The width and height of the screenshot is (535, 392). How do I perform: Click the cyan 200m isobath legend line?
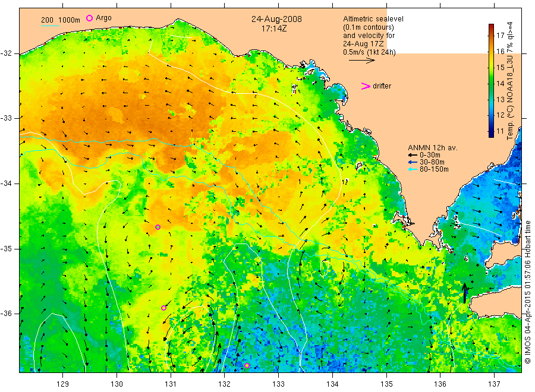click(50, 26)
